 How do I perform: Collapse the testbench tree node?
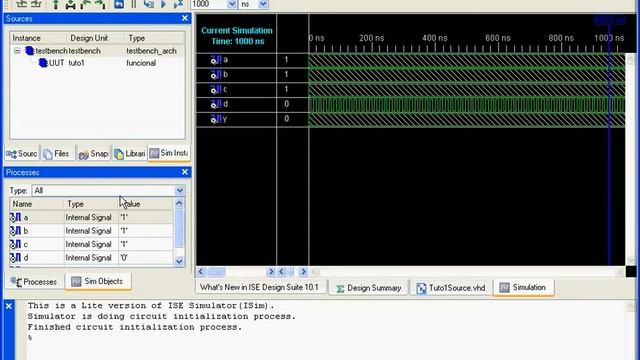(17, 51)
